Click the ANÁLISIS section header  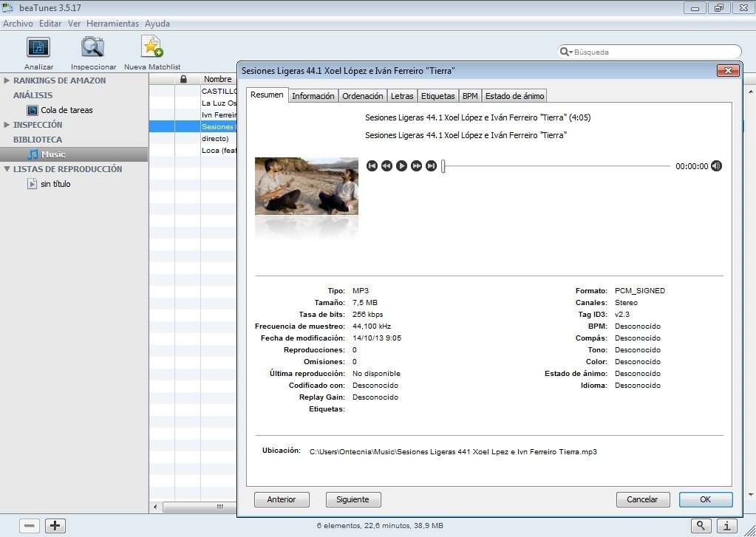coord(33,95)
